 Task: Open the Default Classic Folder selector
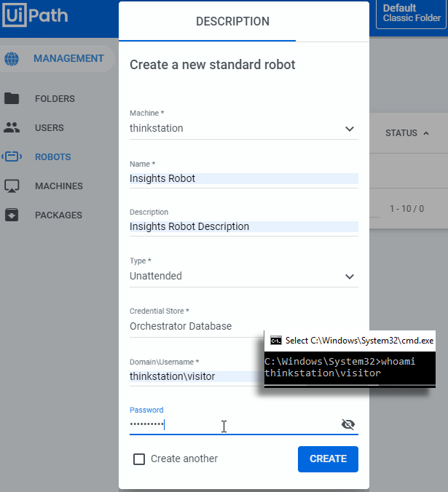pos(409,15)
